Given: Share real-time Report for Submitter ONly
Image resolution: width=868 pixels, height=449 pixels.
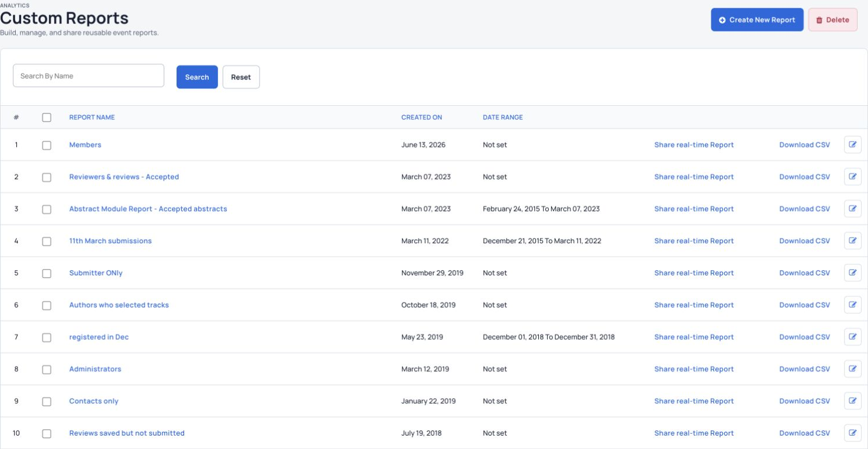Looking at the screenshot, I should click(x=694, y=273).
